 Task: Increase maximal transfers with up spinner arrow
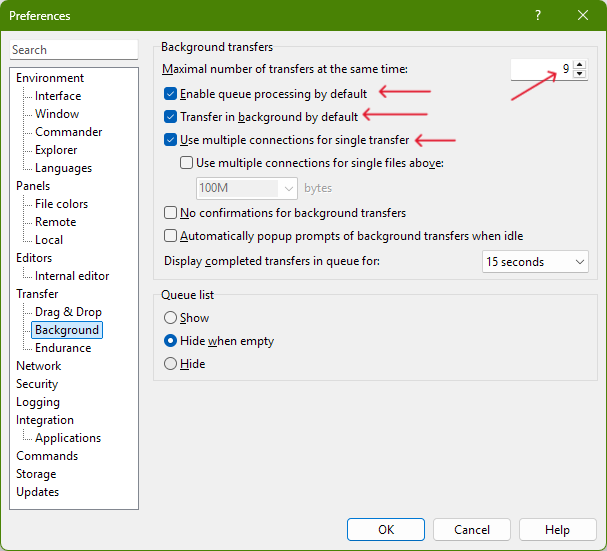[581, 64]
